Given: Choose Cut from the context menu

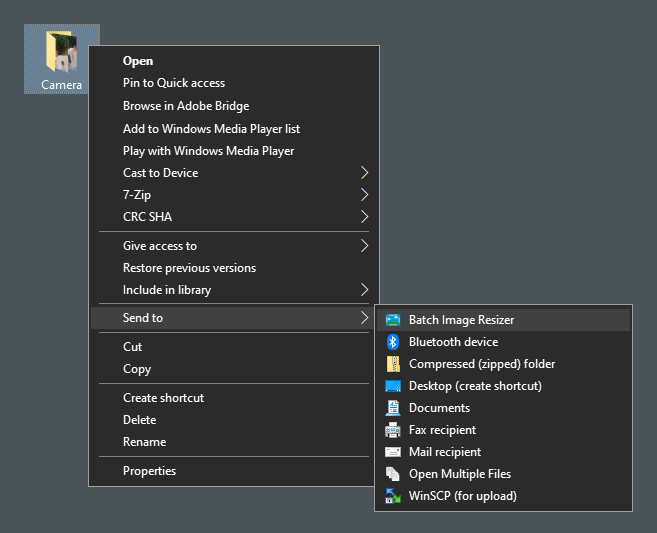Looking at the screenshot, I should (x=234, y=347).
